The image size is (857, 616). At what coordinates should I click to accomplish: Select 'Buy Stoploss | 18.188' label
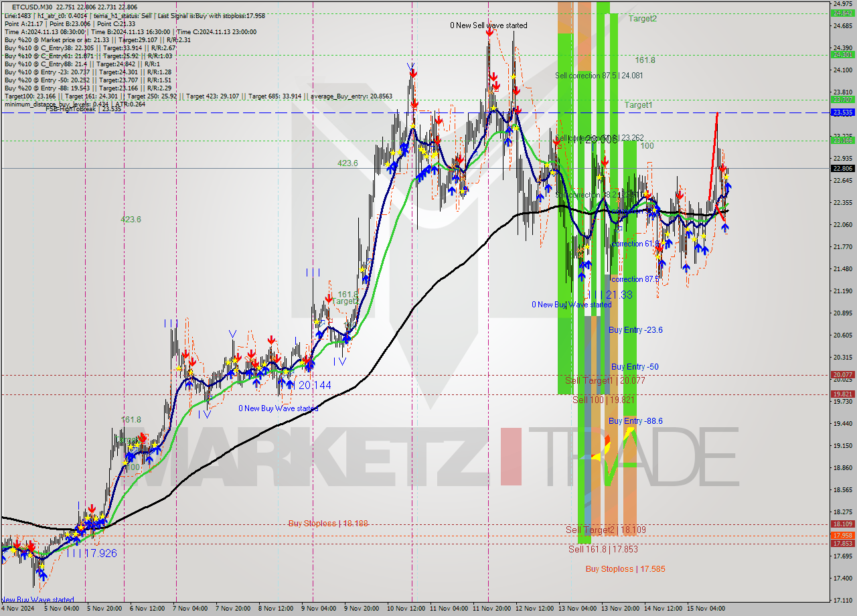(328, 524)
